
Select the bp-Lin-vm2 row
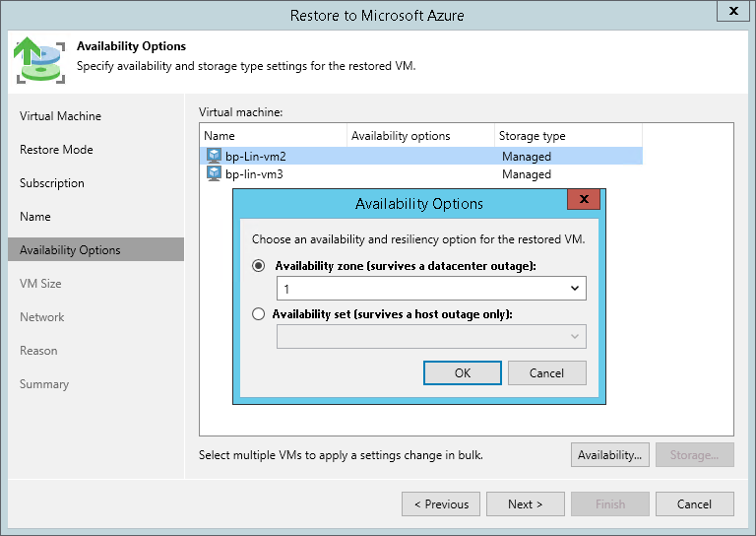tap(421, 156)
